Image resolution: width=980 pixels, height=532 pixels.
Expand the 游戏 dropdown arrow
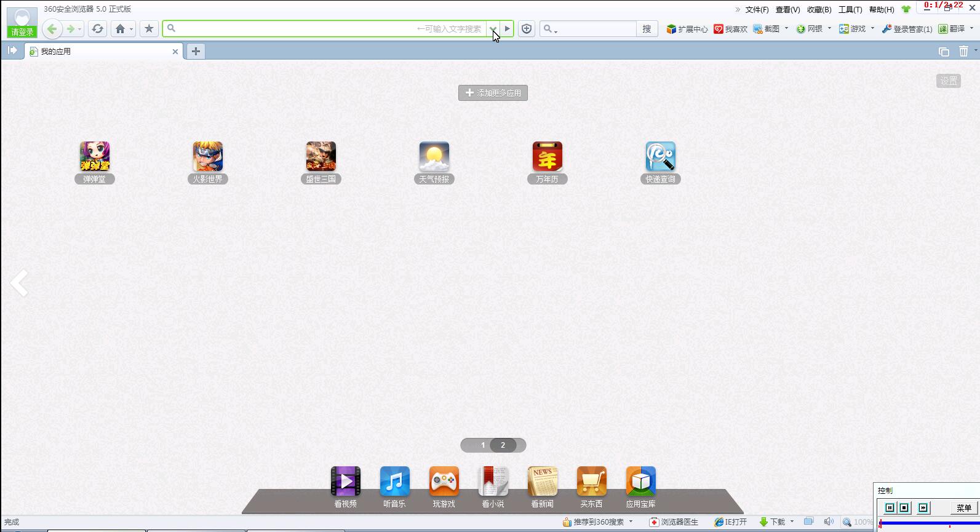pos(872,28)
